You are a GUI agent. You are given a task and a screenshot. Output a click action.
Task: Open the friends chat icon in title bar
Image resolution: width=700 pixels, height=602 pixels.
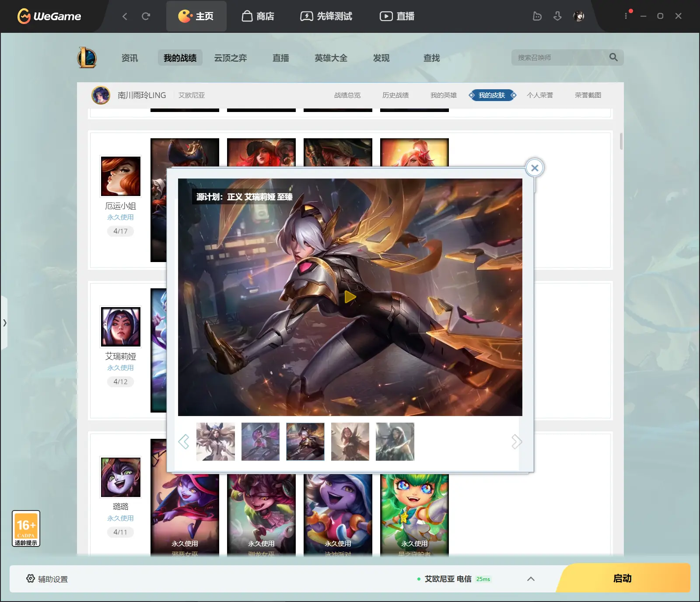[537, 16]
